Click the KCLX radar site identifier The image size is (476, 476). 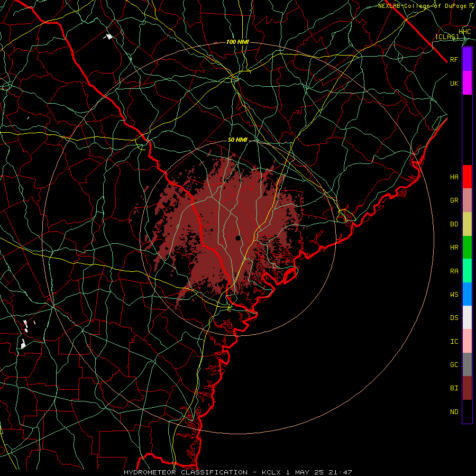[x=272, y=472]
